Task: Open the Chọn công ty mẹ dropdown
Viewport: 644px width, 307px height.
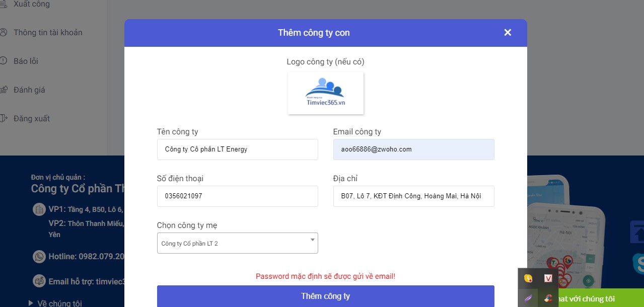Action: pyautogui.click(x=237, y=243)
